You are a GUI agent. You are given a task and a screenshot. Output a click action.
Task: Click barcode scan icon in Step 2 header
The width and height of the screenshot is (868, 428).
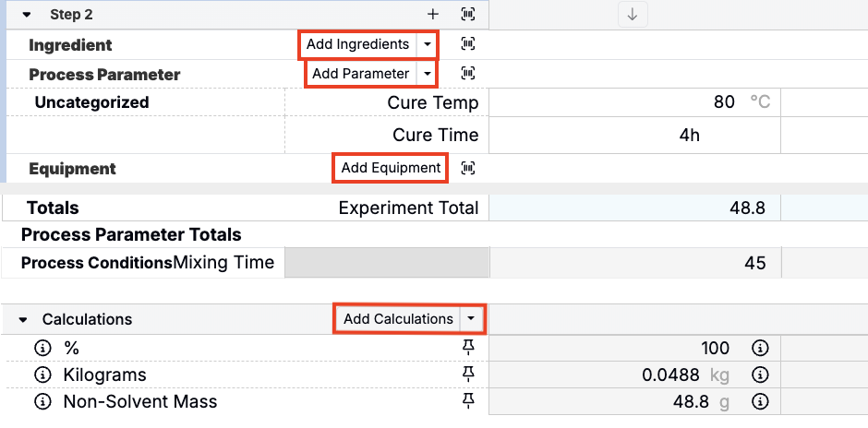click(468, 14)
